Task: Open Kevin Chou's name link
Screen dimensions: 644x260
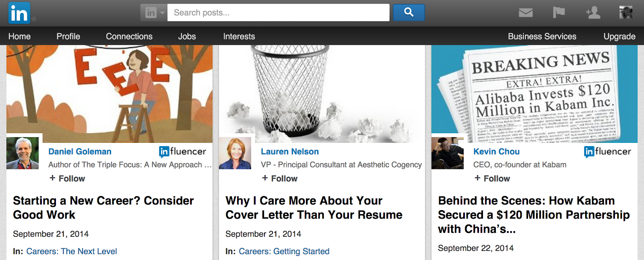Action: pyautogui.click(x=496, y=152)
